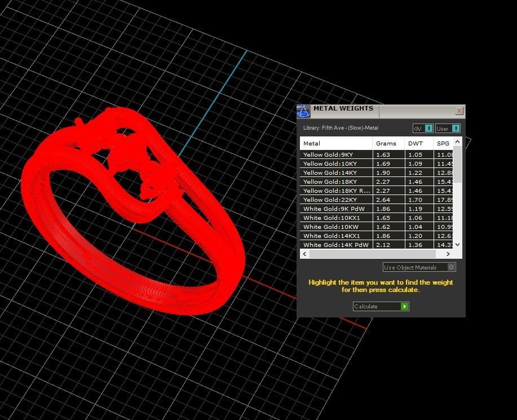Select the Yellow Gold:18KY R... row
The height and width of the screenshot is (420, 517).
pos(376,191)
